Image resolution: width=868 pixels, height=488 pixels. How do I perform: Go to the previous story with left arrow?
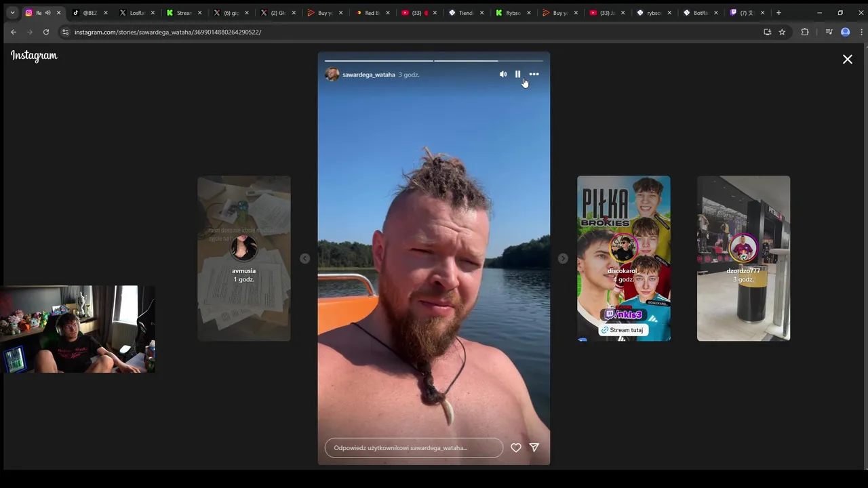point(304,258)
